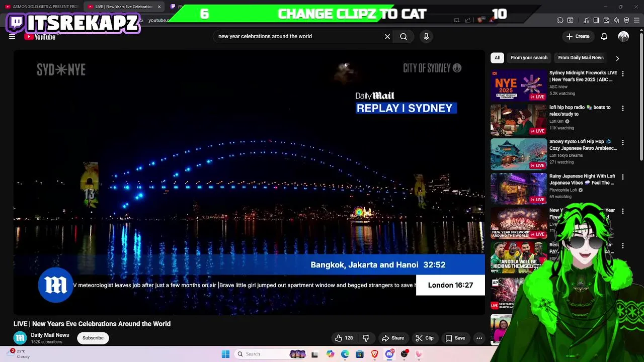Select From Daily Mail News chip

point(581,58)
